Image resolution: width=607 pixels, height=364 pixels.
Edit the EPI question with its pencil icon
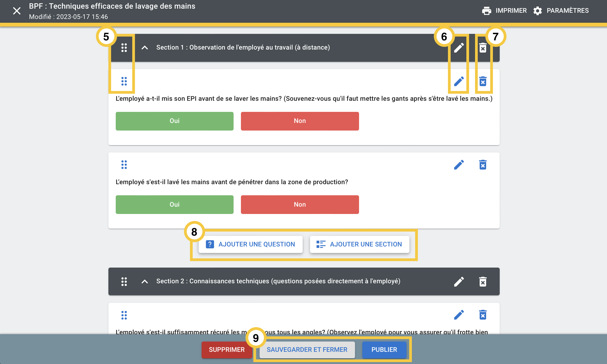[459, 81]
